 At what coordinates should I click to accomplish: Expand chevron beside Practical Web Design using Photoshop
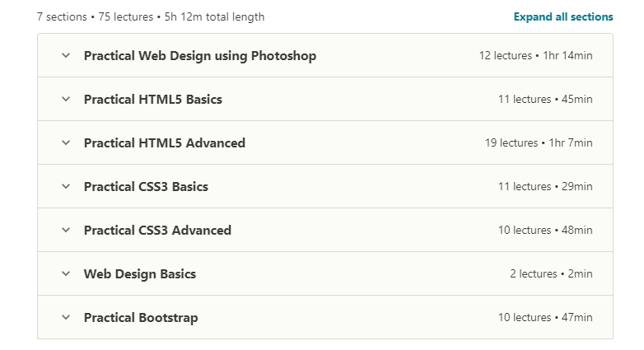tap(66, 55)
